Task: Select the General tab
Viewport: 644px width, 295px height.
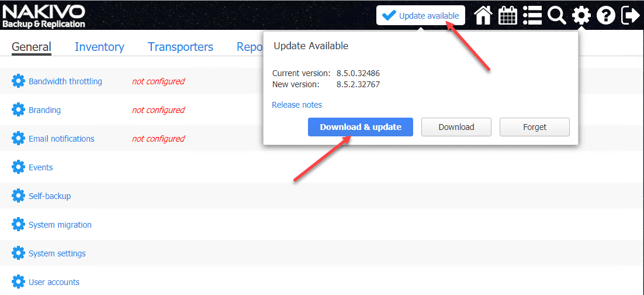Action: coord(31,47)
